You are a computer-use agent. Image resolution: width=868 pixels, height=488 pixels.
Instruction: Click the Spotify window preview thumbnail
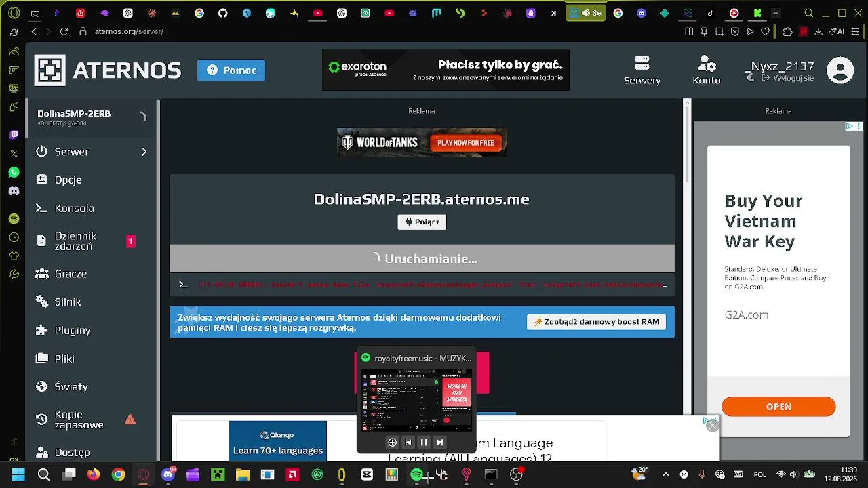coord(416,400)
